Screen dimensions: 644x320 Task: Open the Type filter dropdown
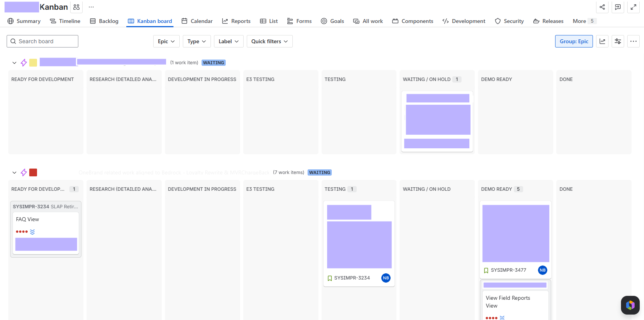point(197,41)
